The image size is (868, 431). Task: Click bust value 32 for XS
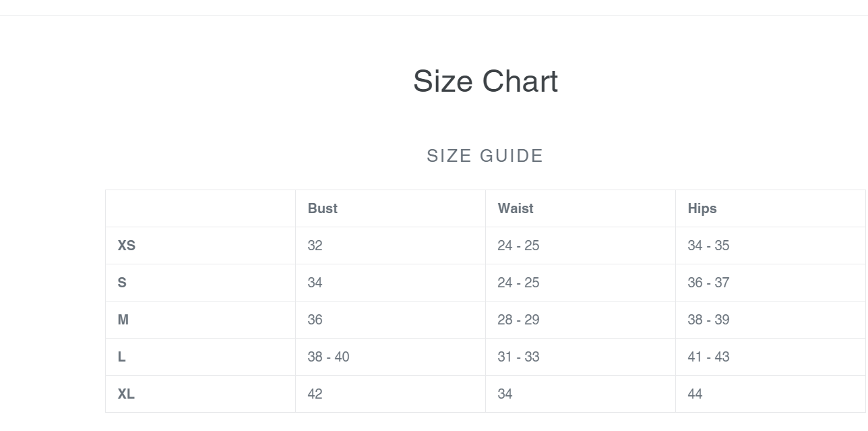pyautogui.click(x=315, y=246)
